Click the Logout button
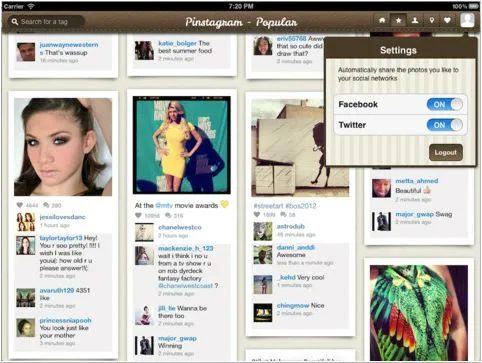482x363 pixels. pyautogui.click(x=446, y=152)
